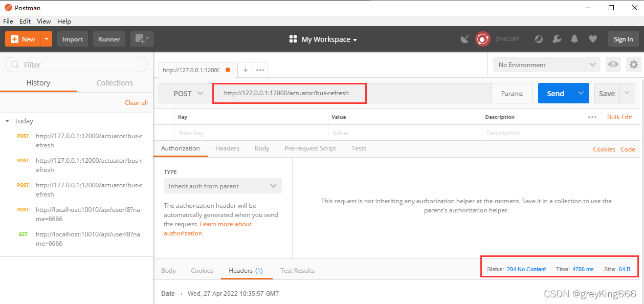Screen dimensions: 644x304
Task: Click the Params button
Action: (512, 93)
